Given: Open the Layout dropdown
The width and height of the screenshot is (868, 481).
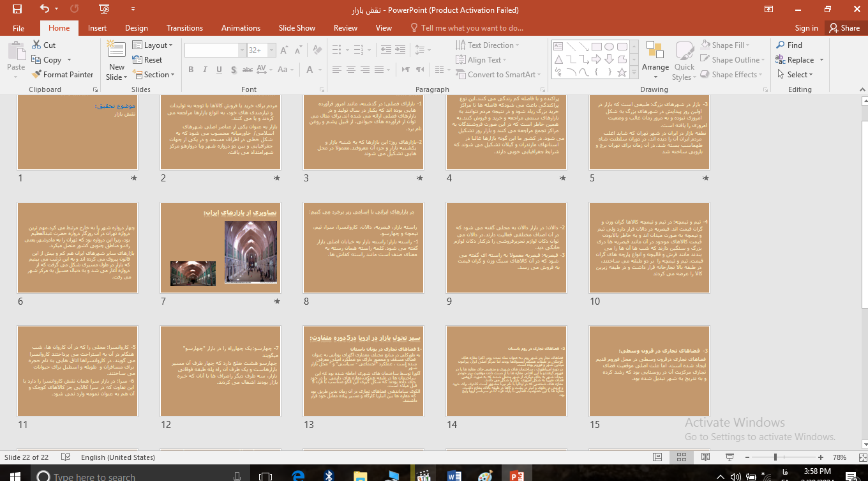Looking at the screenshot, I should pyautogui.click(x=153, y=45).
